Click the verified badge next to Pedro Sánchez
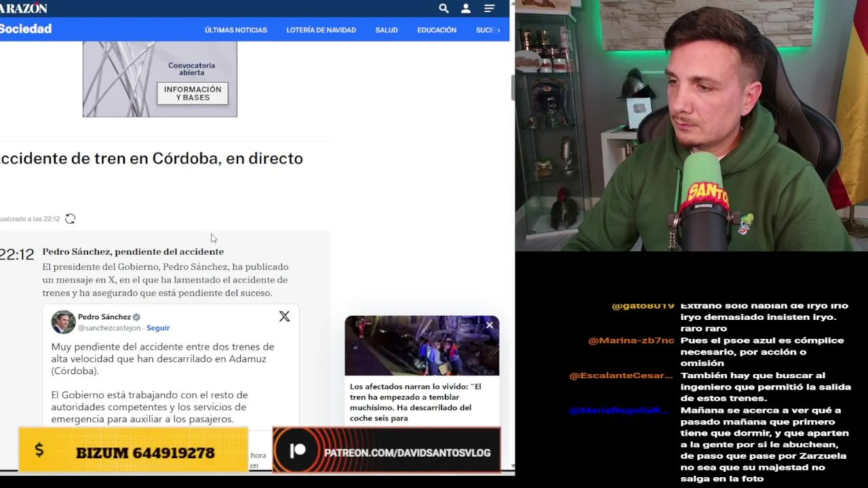This screenshot has height=488, width=868. (136, 317)
